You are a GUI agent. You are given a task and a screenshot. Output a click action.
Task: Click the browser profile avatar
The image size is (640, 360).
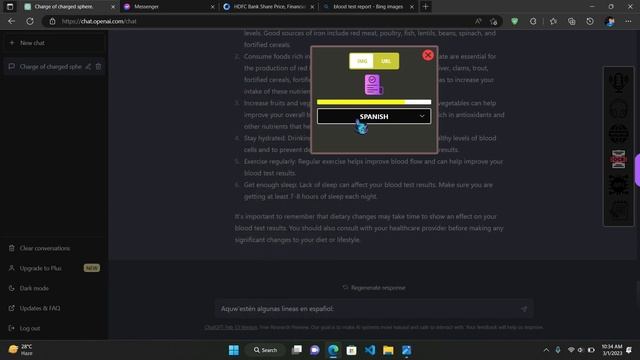(610, 21)
